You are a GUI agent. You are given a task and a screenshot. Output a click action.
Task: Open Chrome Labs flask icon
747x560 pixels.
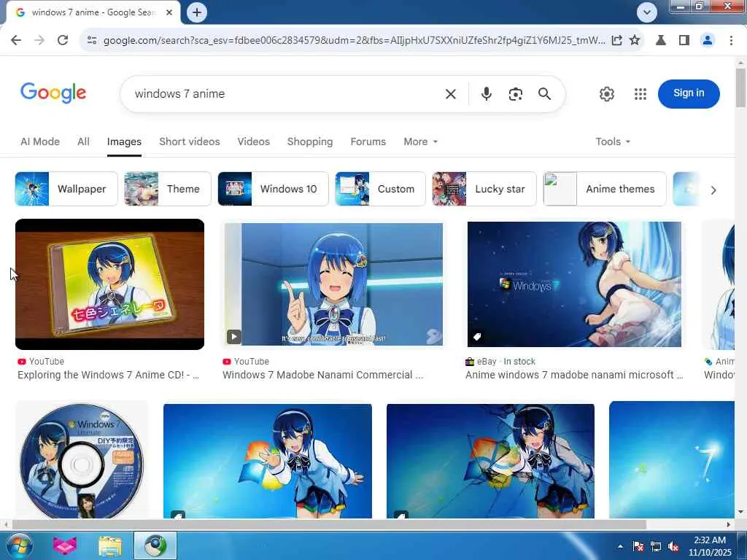661,41
